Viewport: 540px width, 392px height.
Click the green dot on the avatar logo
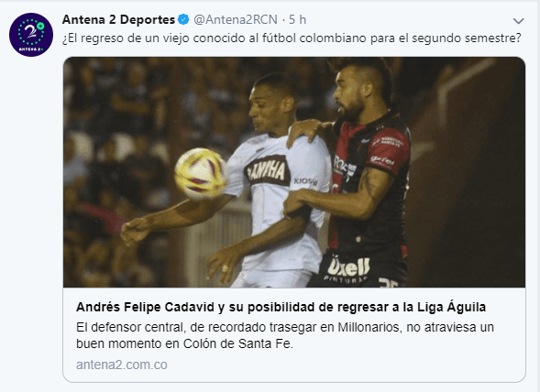pos(41,26)
